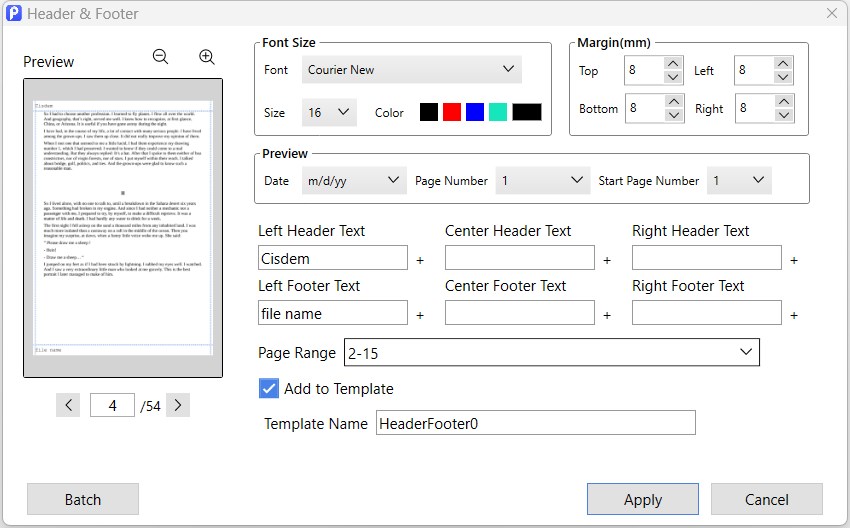Click the Cancel button
This screenshot has width=850, height=528.
pyautogui.click(x=767, y=499)
